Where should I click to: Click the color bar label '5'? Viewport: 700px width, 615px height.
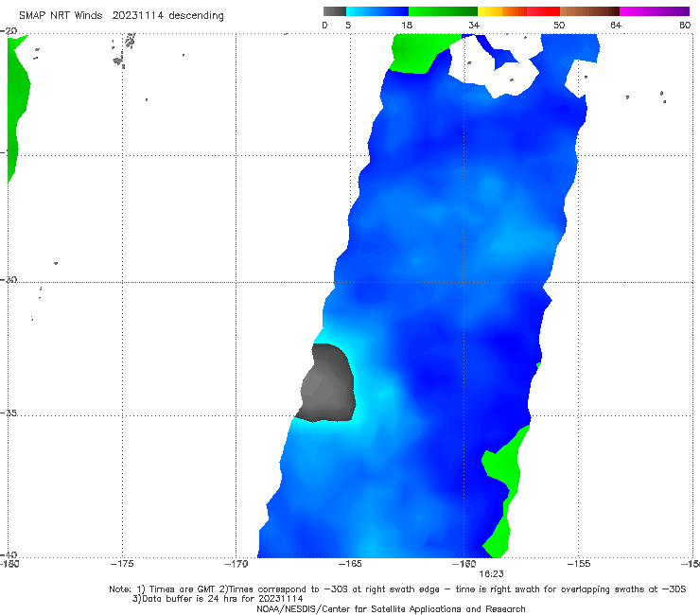pos(348,25)
